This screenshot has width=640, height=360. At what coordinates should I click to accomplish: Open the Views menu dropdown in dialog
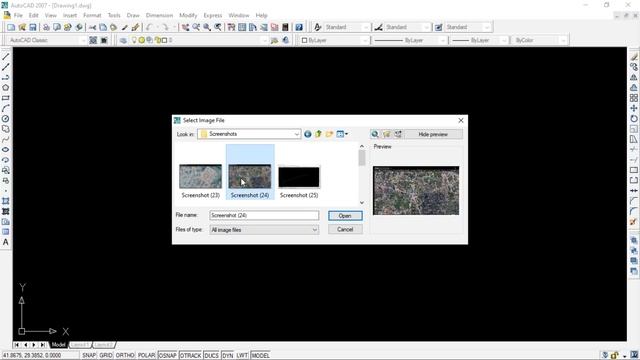coord(342,134)
